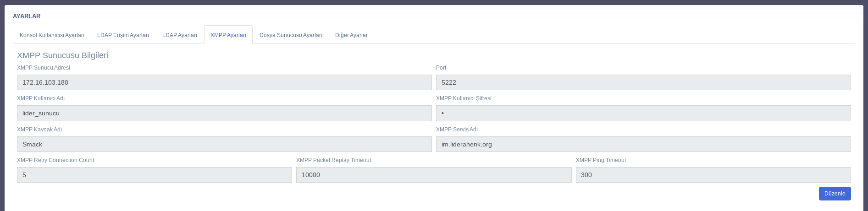Open the Konsol Kullanıcısı Ayarları tab
The width and height of the screenshot is (868, 211).
click(x=52, y=35)
